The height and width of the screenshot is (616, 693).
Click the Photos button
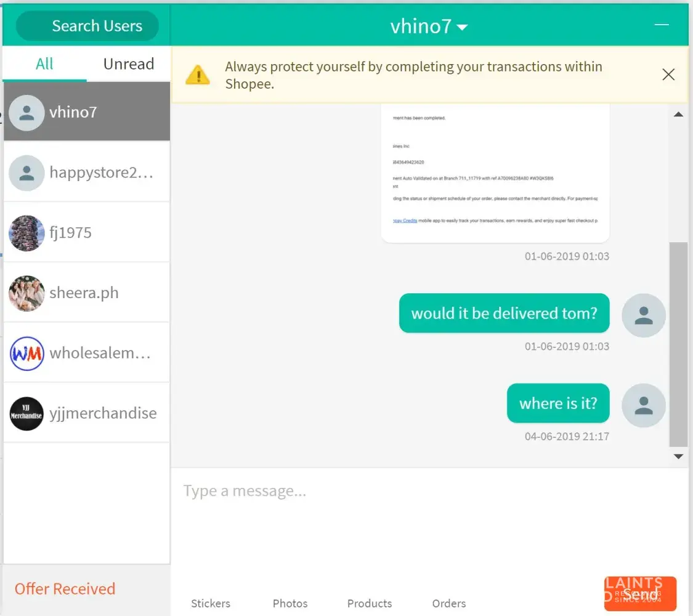[290, 603]
